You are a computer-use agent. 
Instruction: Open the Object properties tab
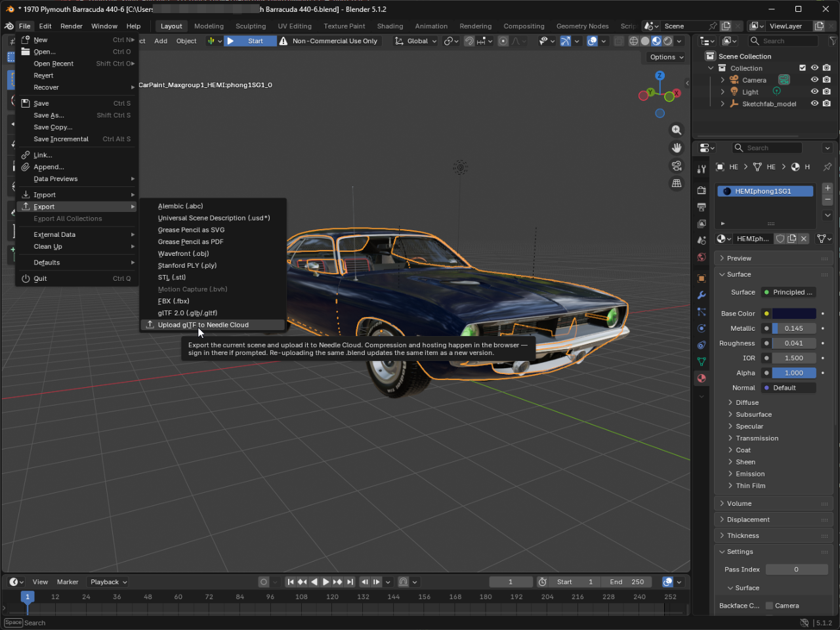click(702, 278)
